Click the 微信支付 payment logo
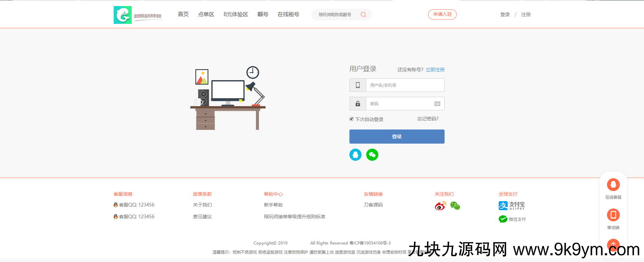Image resolution: width=644 pixels, height=262 pixels. tap(512, 219)
